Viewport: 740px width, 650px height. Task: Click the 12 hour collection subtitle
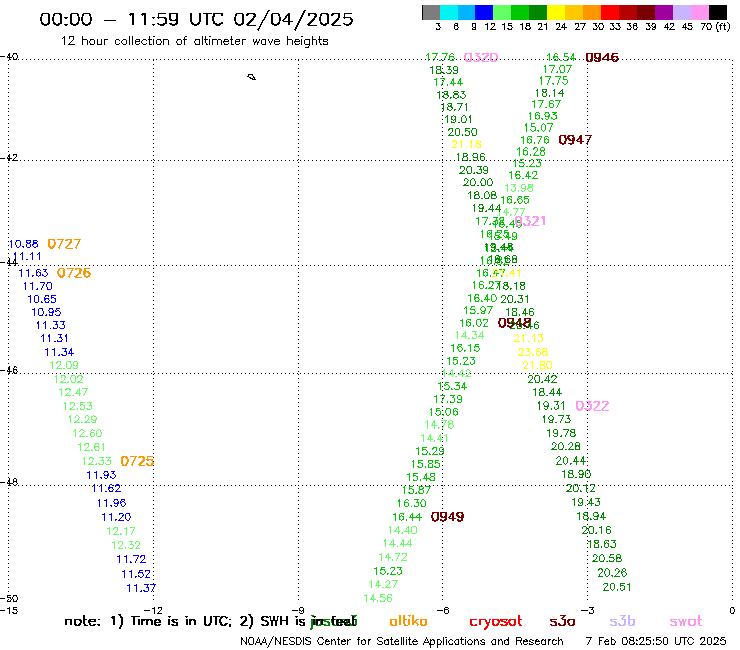(194, 41)
